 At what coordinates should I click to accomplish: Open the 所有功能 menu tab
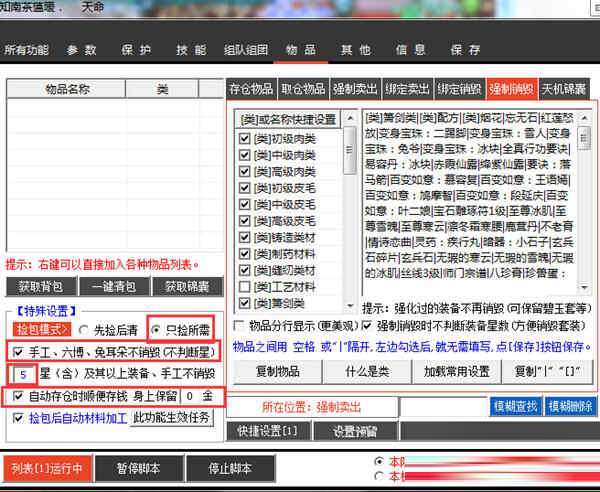pos(26,50)
